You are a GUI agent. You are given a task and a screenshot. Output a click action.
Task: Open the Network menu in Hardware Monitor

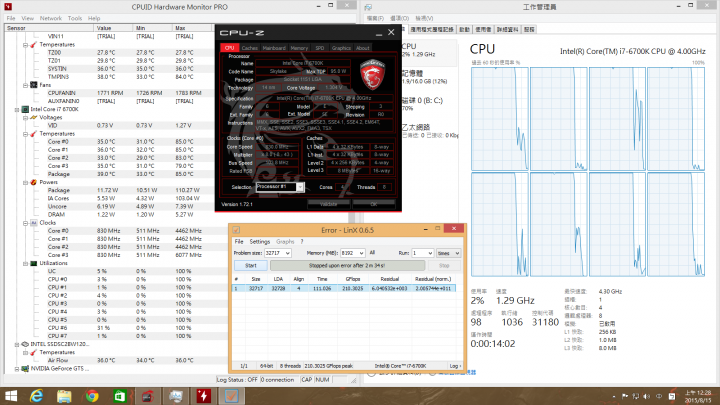(x=51, y=18)
